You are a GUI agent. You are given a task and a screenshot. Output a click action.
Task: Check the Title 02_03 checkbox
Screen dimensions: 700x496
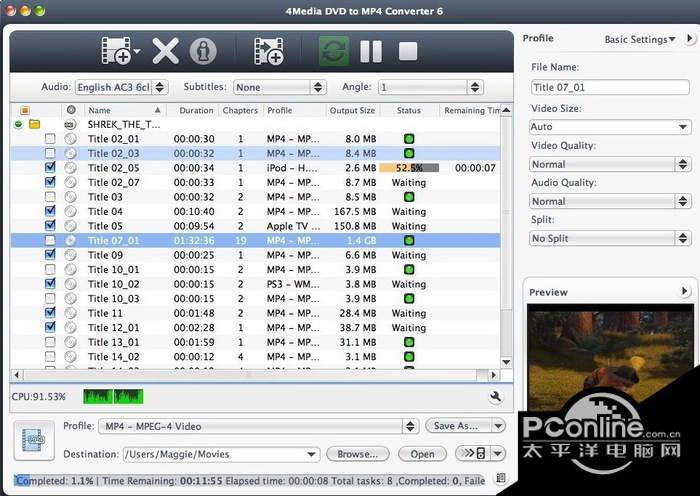click(x=50, y=153)
